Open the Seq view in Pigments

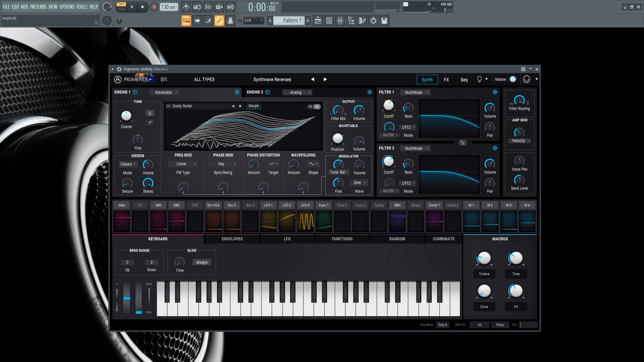coord(464,80)
